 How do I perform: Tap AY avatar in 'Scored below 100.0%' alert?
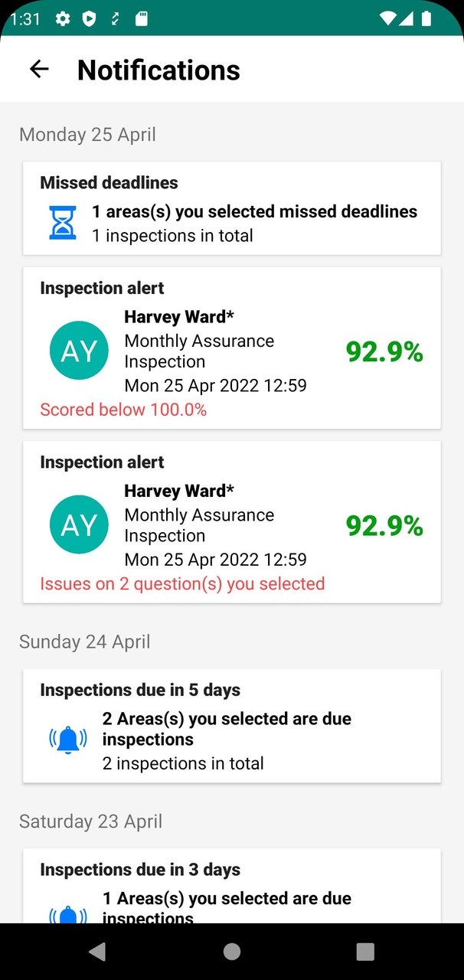coord(79,351)
